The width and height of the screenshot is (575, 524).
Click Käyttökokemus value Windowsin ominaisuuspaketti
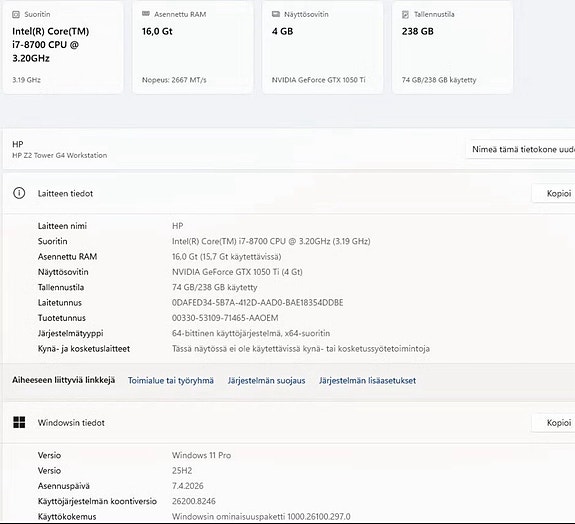pyautogui.click(x=261, y=517)
